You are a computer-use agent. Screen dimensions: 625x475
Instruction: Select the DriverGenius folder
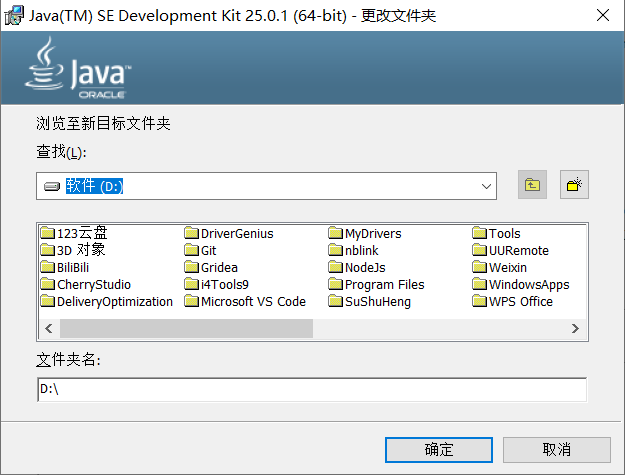pos(236,234)
